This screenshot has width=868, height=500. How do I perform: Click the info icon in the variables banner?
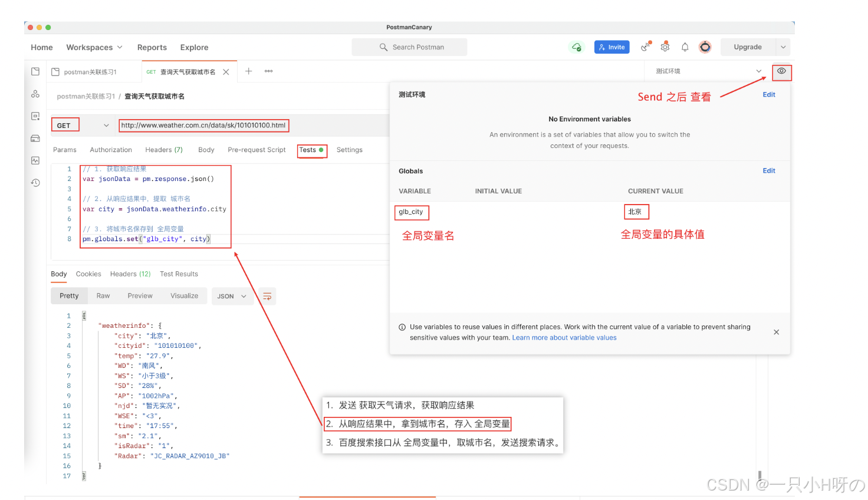pos(402,327)
